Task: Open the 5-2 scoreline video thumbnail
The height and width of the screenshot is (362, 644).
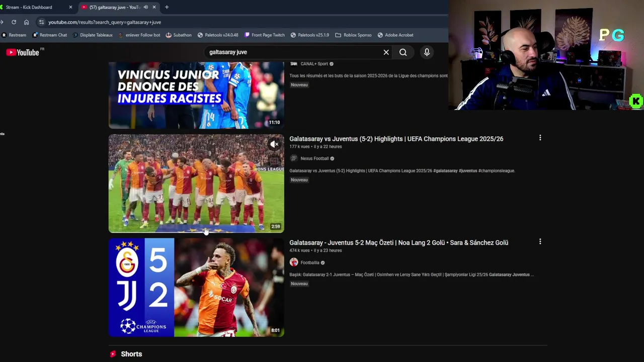Action: (196, 287)
